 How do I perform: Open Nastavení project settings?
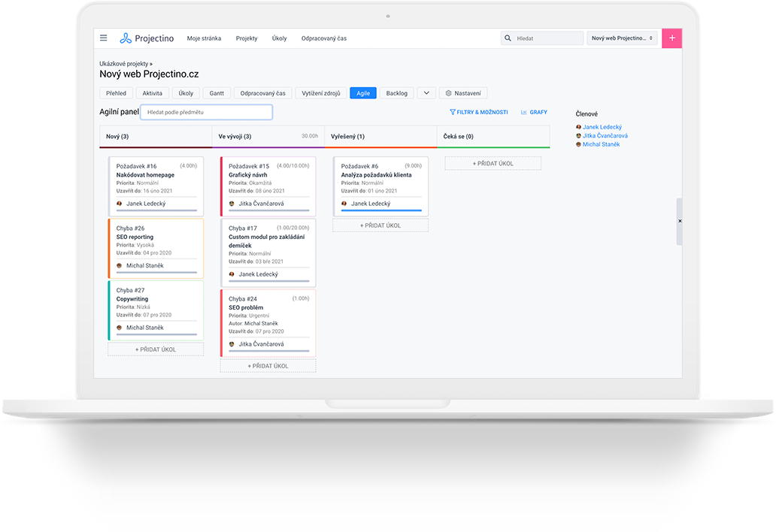463,93
